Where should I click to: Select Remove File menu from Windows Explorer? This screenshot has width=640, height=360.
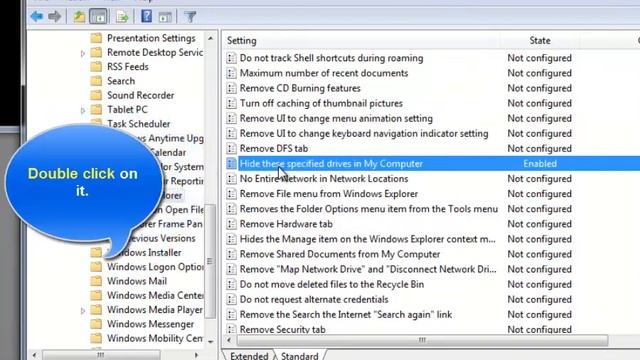(x=329, y=194)
